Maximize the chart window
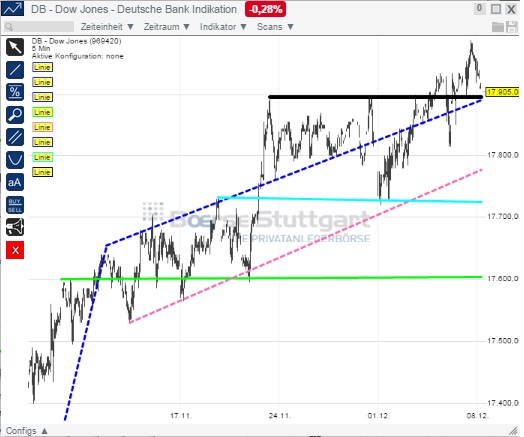Viewport: 524px width, 437px height. [496, 9]
